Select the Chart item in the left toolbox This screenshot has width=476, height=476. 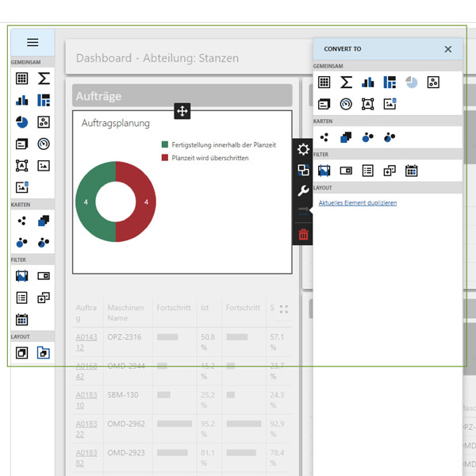point(22,100)
